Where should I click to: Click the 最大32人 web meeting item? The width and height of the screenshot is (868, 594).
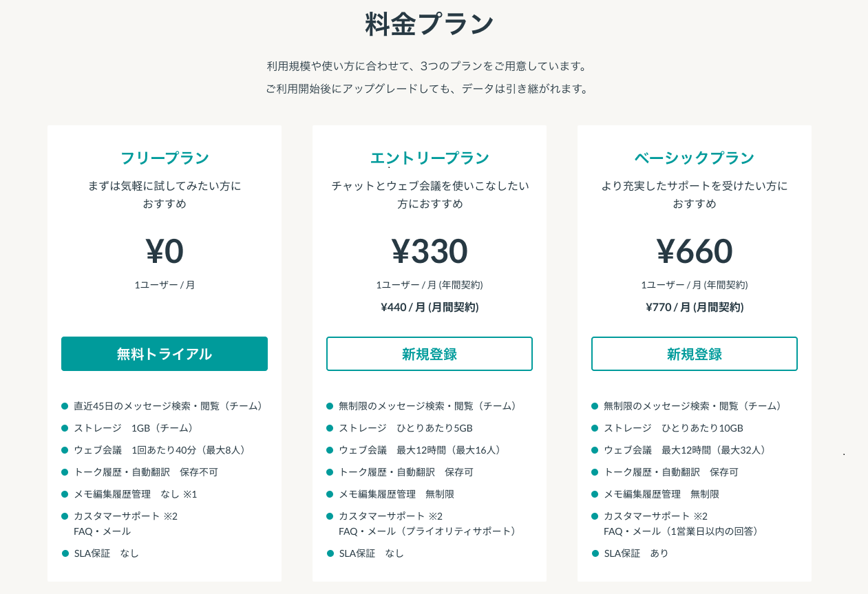(685, 450)
